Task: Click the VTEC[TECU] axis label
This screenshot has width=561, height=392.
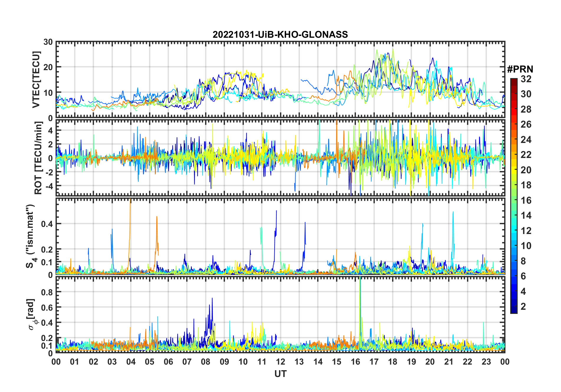Action: point(36,80)
